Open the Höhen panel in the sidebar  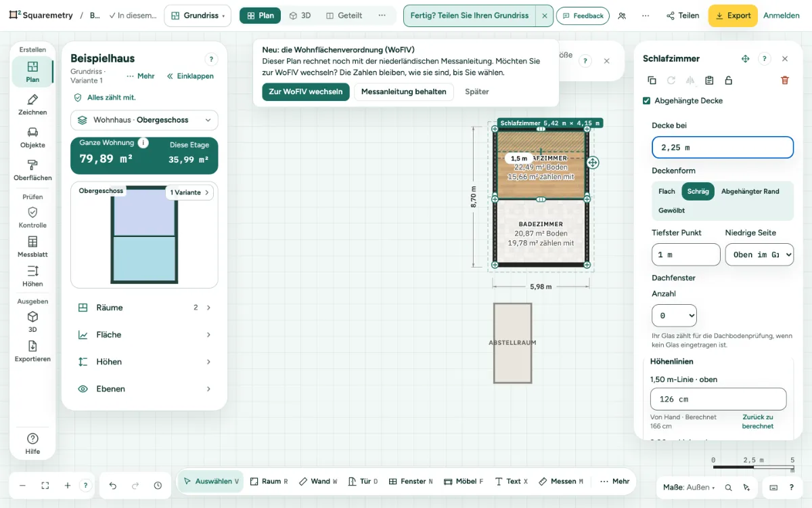coord(32,276)
